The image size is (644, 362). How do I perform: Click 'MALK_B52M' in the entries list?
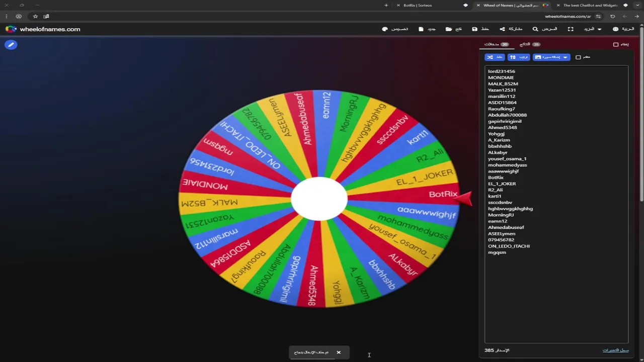(x=503, y=84)
